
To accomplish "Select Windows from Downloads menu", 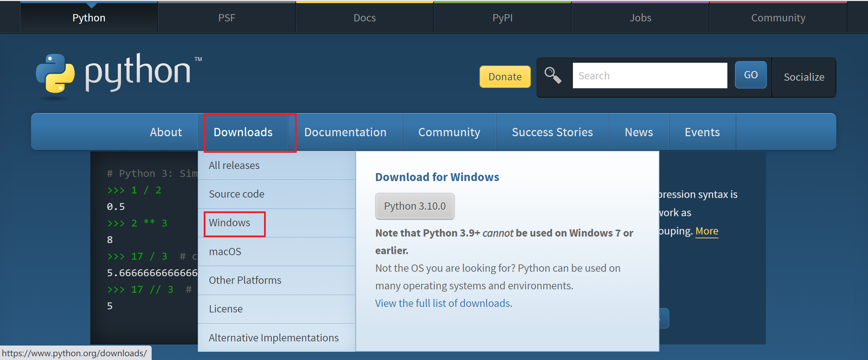I will tap(230, 223).
